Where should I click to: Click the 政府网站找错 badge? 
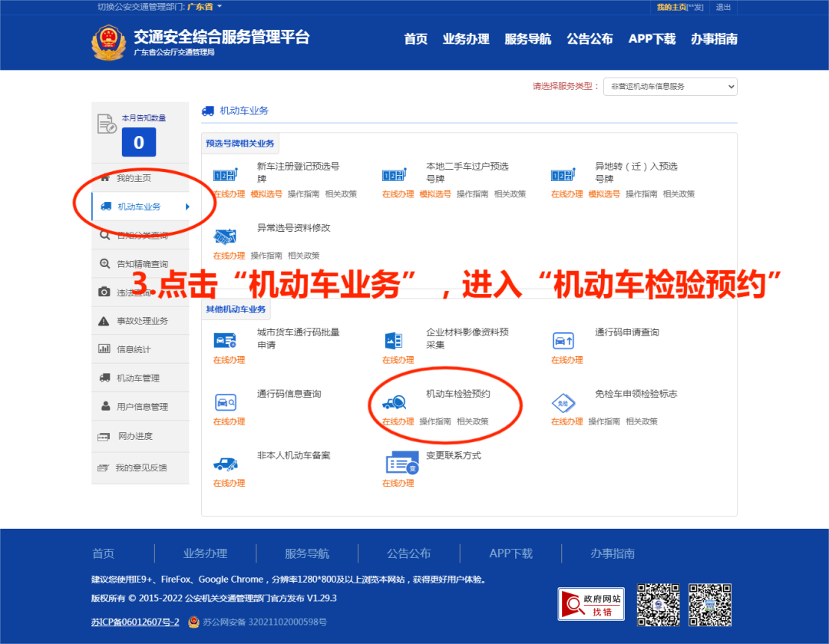click(591, 604)
